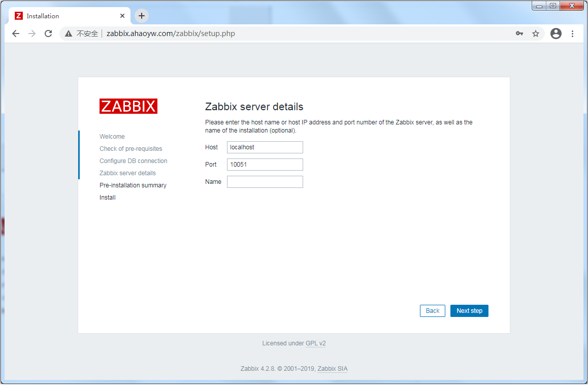The width and height of the screenshot is (588, 385).
Task: Reload the setup page
Action: (48, 34)
